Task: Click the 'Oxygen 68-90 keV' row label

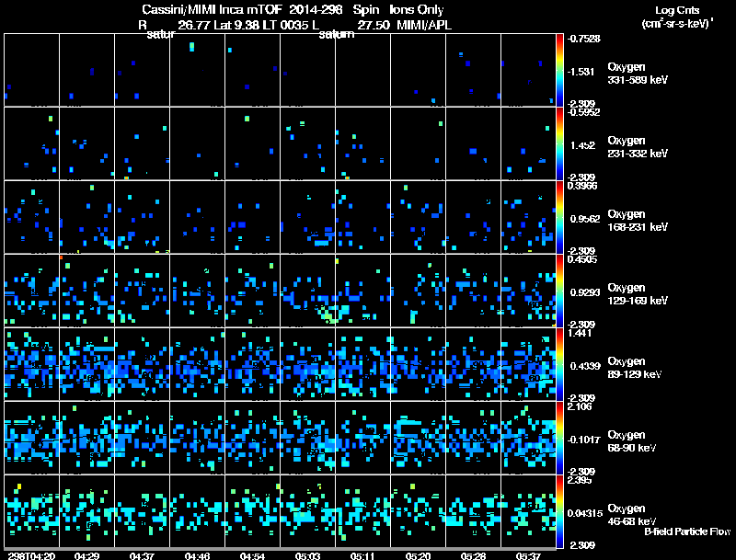Action: [x=632, y=441]
